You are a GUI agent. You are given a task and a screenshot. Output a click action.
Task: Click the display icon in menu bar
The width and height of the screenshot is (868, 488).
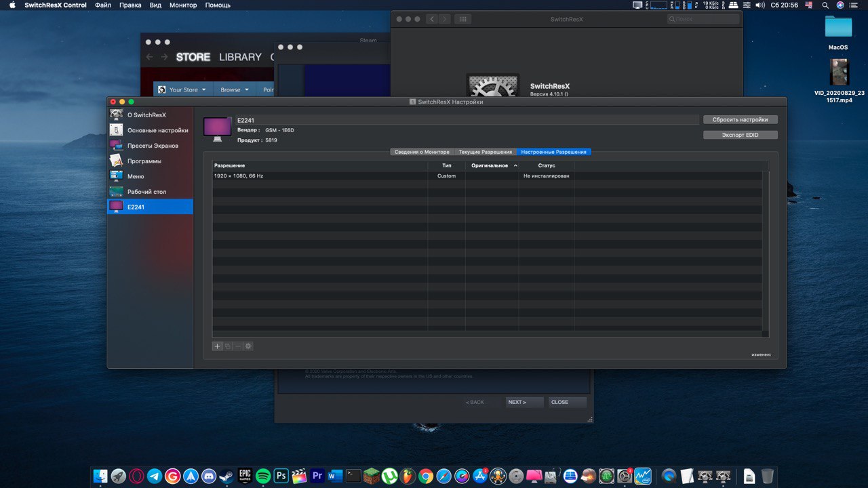(x=637, y=5)
